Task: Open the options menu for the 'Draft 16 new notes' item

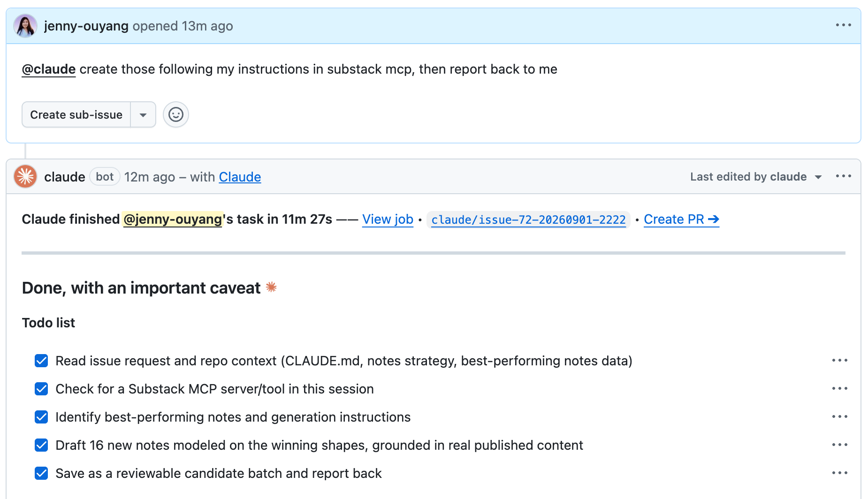Action: (x=839, y=445)
